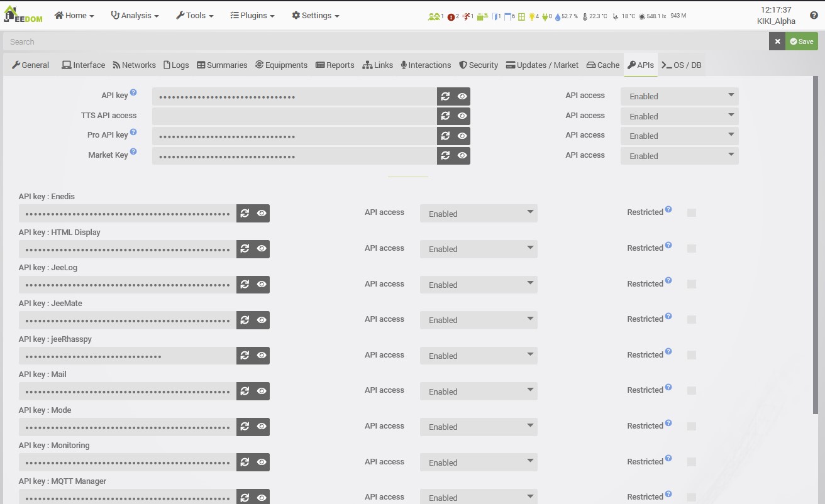Regenerate the Pro API key

pos(445,136)
